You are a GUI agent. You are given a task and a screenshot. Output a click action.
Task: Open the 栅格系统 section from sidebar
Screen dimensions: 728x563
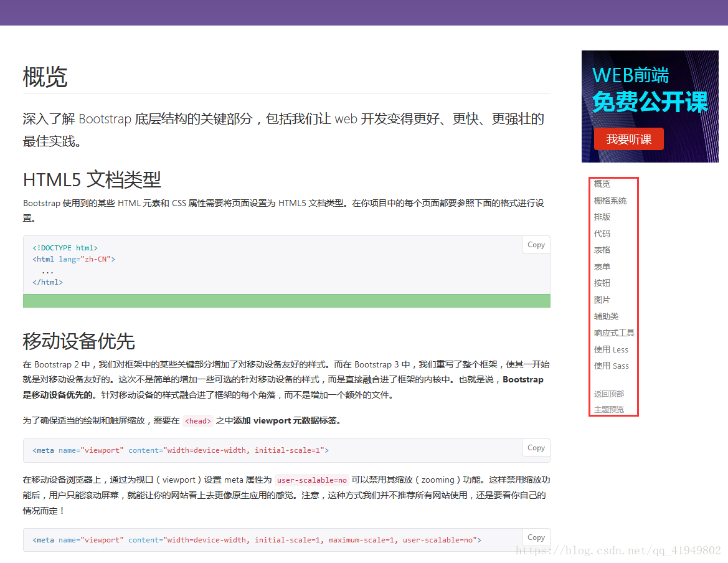(x=610, y=200)
